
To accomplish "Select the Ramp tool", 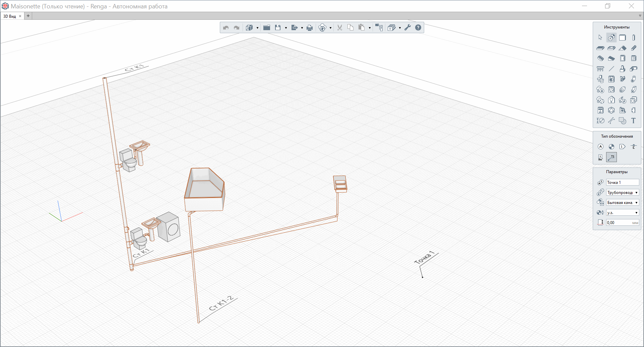I will (x=611, y=58).
